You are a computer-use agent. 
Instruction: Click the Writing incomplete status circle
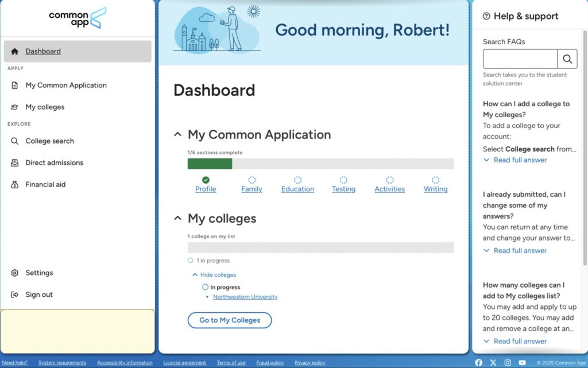click(435, 180)
